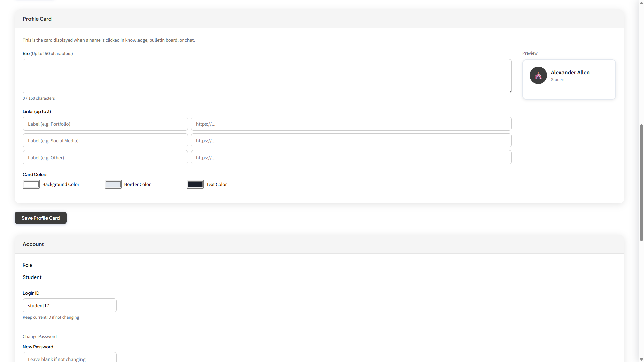Click the Student role value under Role
The height and width of the screenshot is (362, 644).
click(x=32, y=277)
